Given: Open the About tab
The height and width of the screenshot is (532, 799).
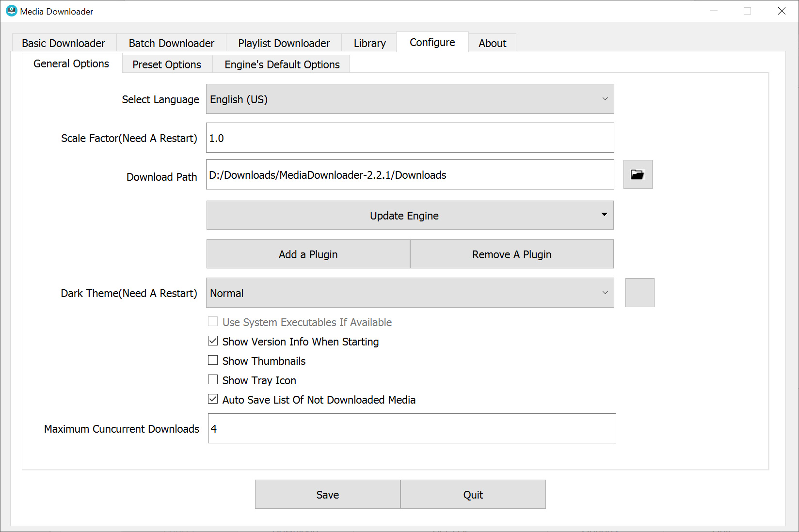Looking at the screenshot, I should click(x=493, y=43).
